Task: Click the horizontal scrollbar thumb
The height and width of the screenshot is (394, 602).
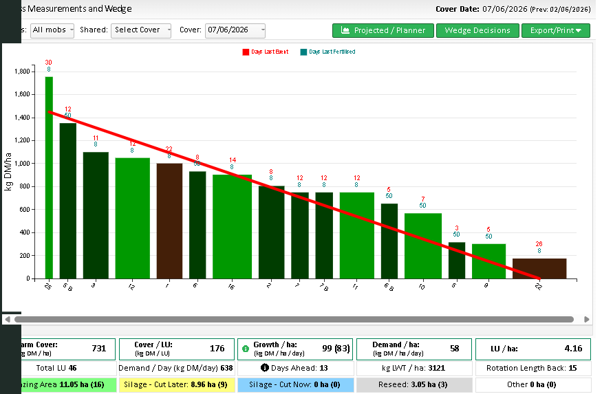Action: (x=294, y=319)
